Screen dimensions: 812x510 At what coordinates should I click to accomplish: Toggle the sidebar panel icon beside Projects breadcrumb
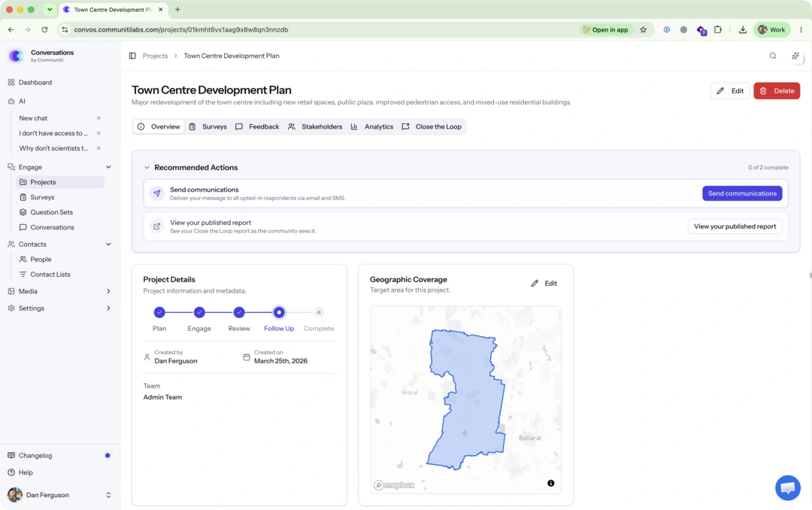point(132,56)
